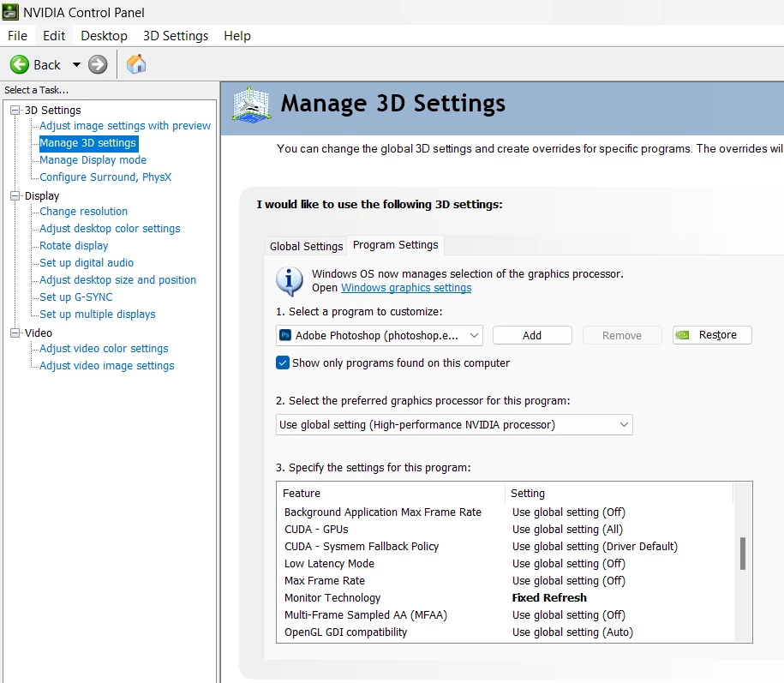784x683 pixels.
Task: Select Manage 3D settings in tree
Action: [88, 143]
